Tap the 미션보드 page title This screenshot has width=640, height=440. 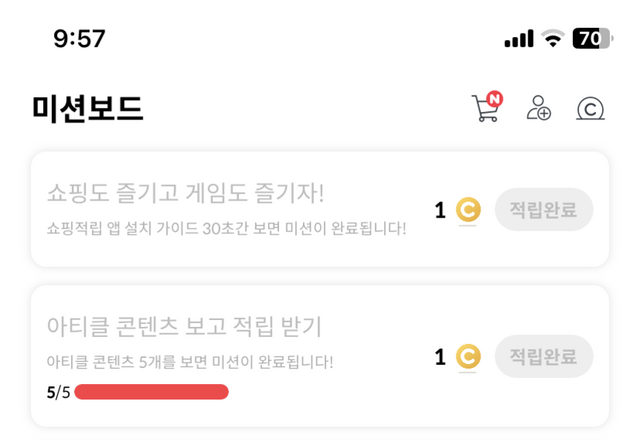[x=88, y=109]
